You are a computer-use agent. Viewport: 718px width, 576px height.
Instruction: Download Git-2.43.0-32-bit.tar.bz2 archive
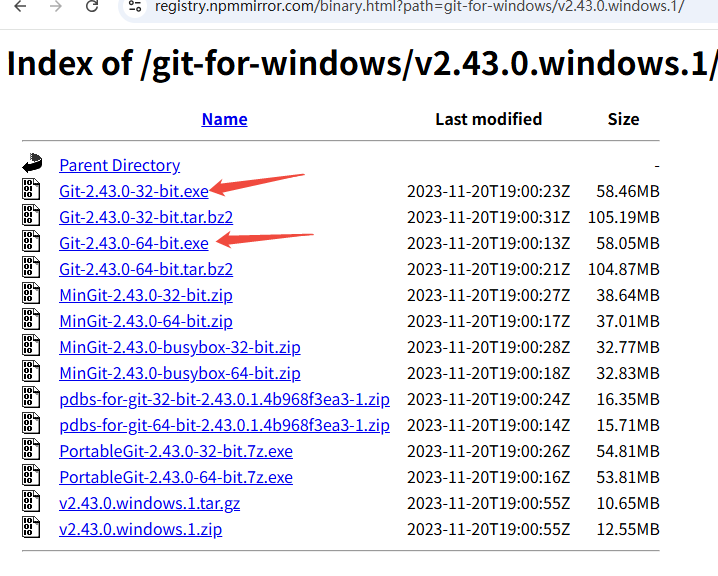point(146,217)
